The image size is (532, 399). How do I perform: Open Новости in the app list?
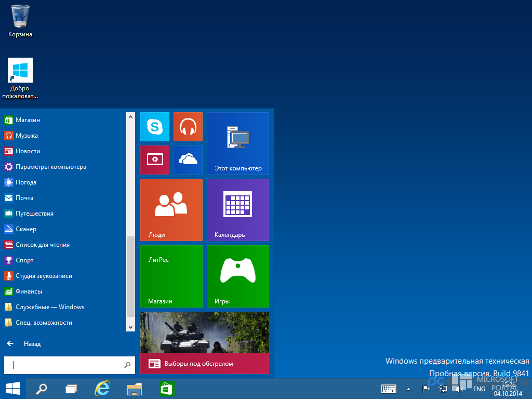(64, 151)
